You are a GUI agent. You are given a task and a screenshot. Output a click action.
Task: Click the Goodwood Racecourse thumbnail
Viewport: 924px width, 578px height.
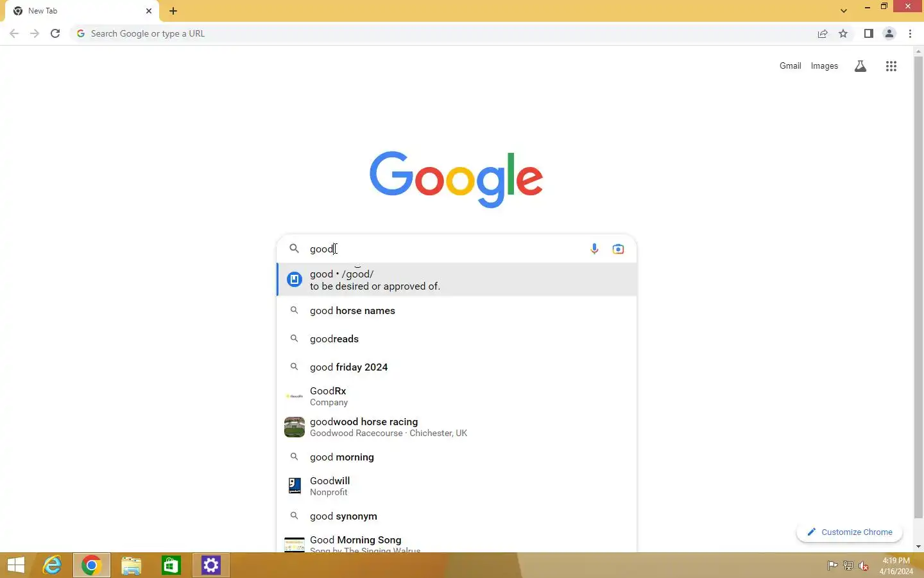295,427
